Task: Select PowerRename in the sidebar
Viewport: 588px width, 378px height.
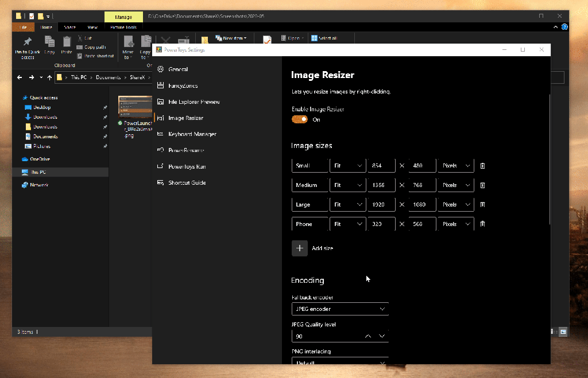Action: tap(185, 150)
